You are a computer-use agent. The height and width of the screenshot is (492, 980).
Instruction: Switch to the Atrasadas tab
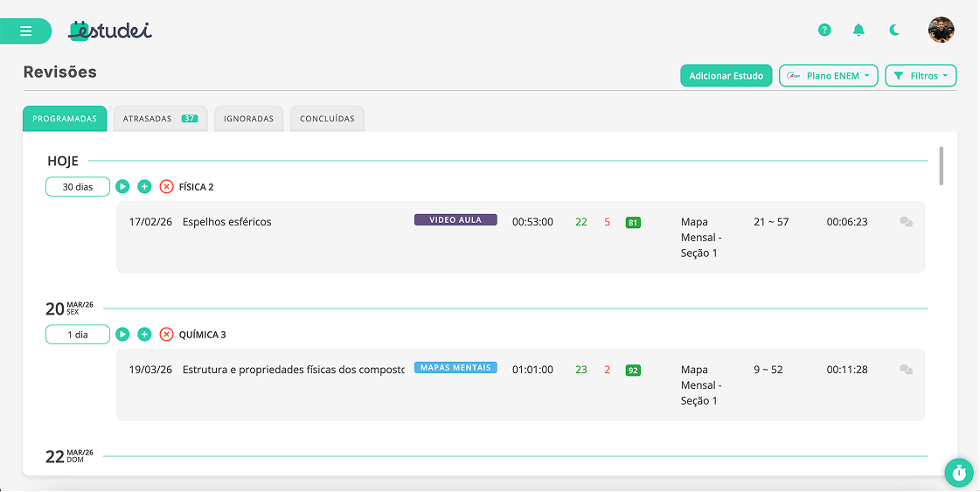pos(160,119)
